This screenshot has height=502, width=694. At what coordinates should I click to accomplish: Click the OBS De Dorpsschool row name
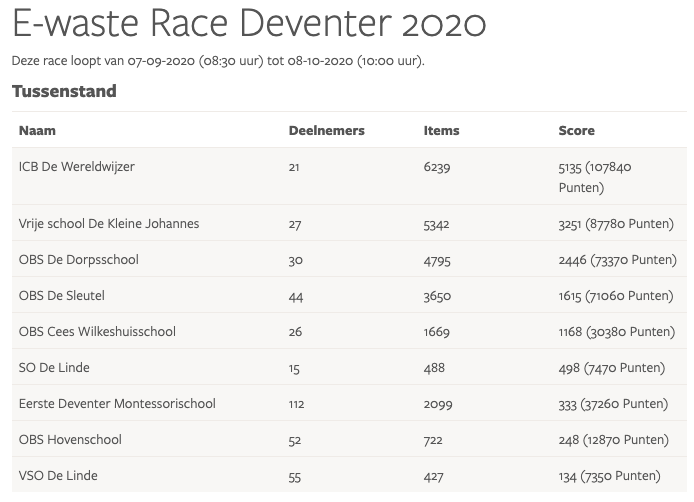(x=79, y=260)
